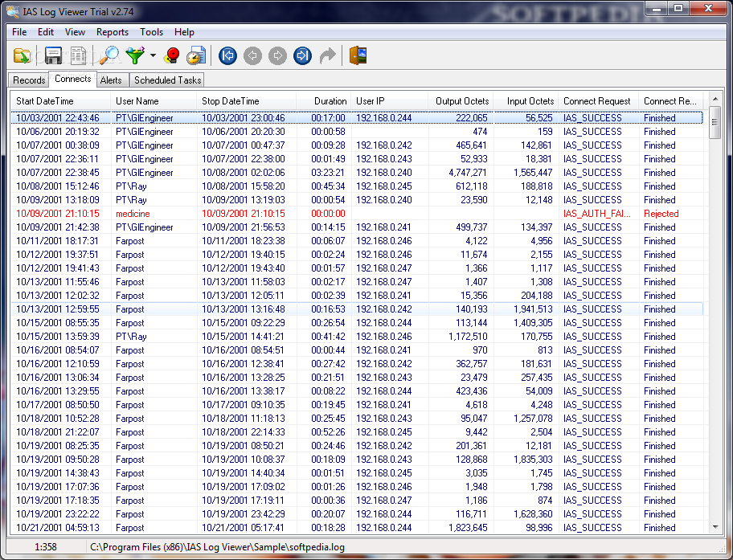Sort by Stop DateTime column header
Viewport: 733px width, 560px height.
pyautogui.click(x=247, y=101)
